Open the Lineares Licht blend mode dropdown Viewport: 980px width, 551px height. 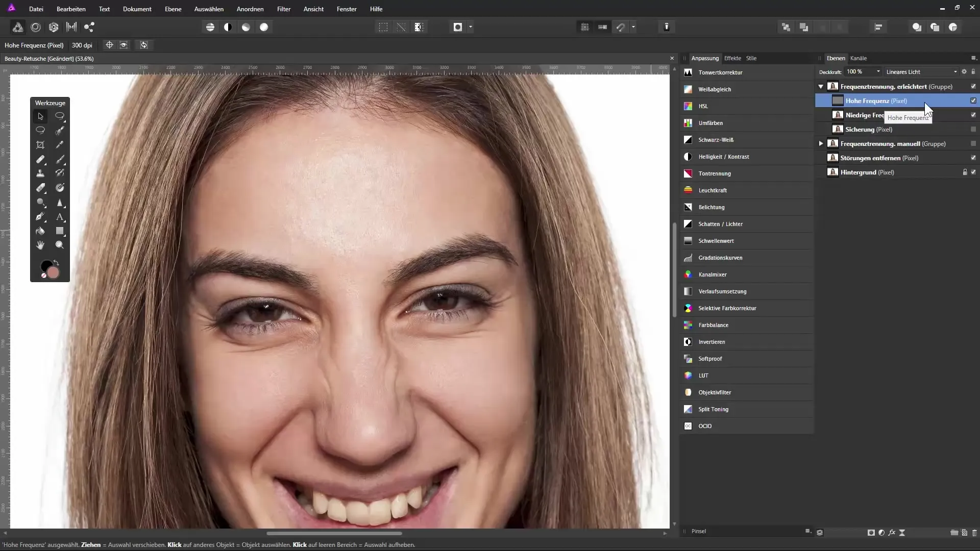click(x=921, y=72)
